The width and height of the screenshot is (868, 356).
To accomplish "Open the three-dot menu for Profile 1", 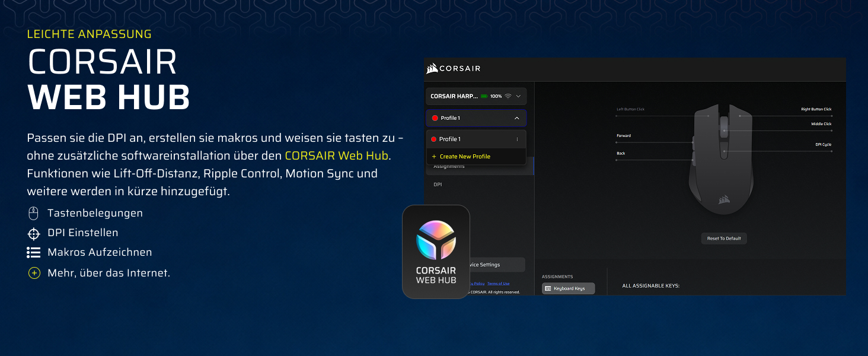I will tap(517, 139).
